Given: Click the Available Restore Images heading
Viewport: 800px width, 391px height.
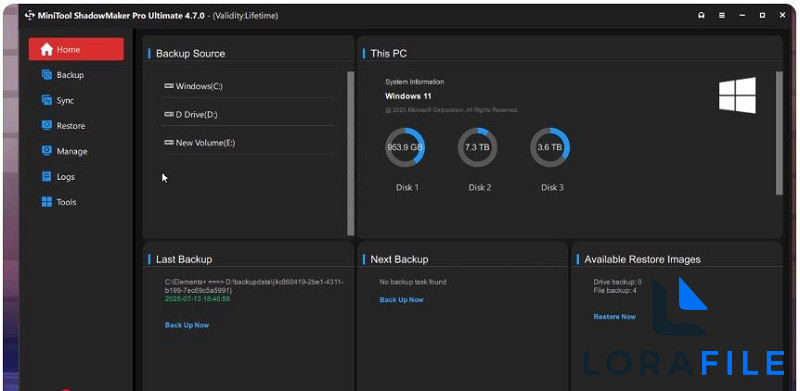Looking at the screenshot, I should 642,259.
